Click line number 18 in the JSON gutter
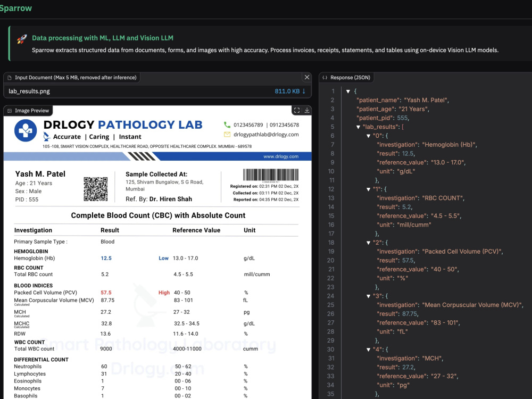 tap(331, 243)
